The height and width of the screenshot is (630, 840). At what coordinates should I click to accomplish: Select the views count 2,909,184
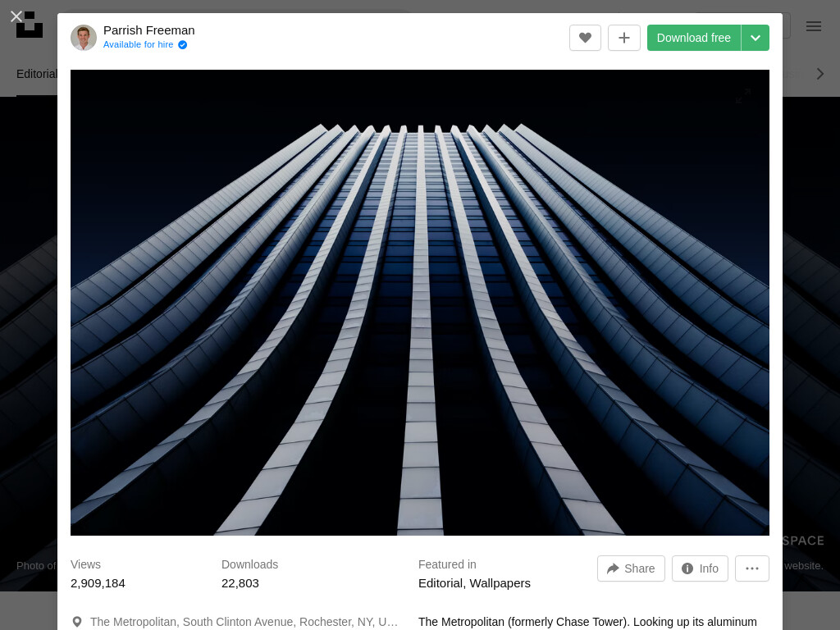pos(98,583)
